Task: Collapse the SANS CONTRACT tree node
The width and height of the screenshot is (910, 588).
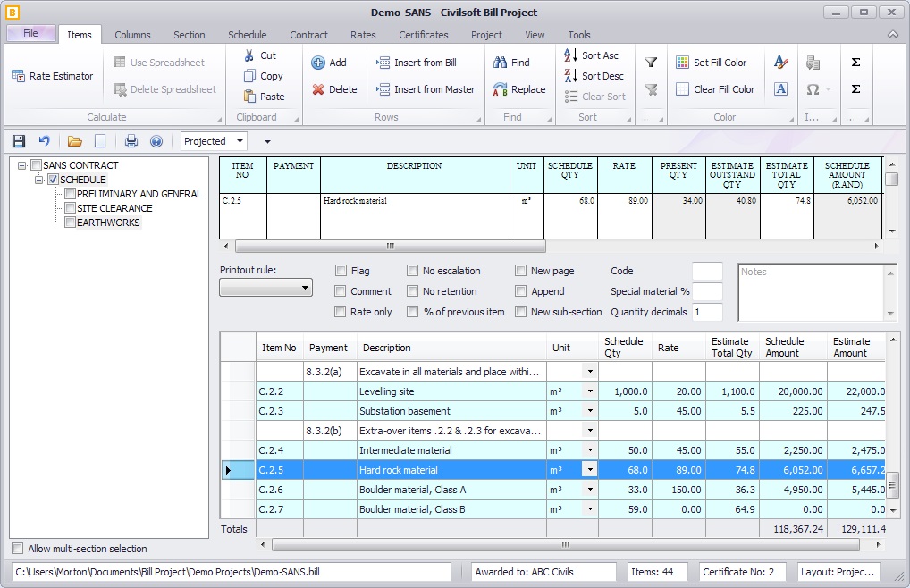Action: pos(22,165)
